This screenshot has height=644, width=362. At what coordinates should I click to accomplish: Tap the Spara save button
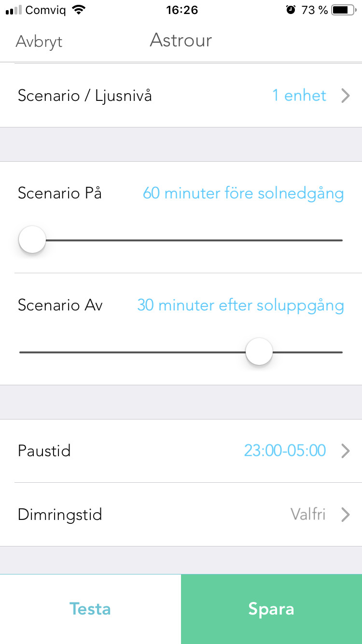271,609
